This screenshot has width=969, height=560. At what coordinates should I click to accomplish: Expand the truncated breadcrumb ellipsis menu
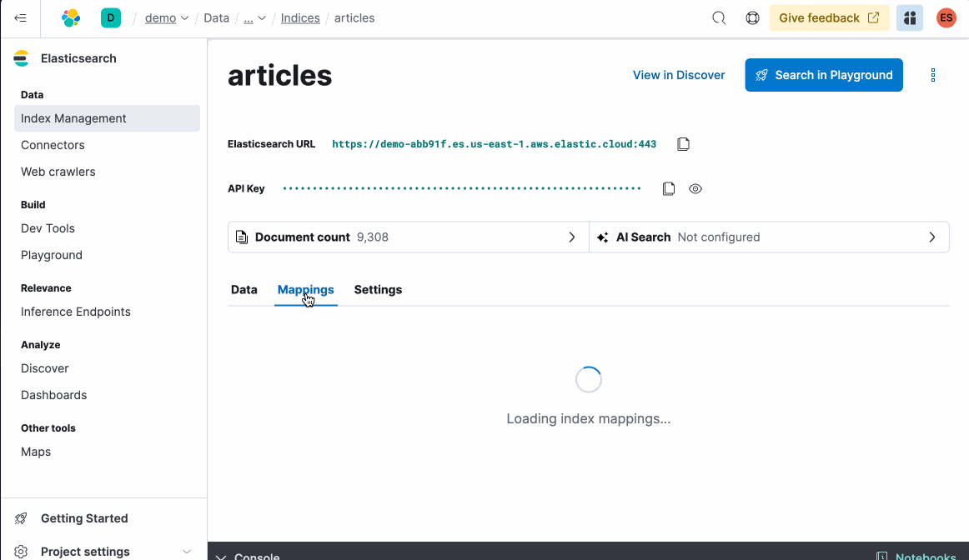pos(250,17)
